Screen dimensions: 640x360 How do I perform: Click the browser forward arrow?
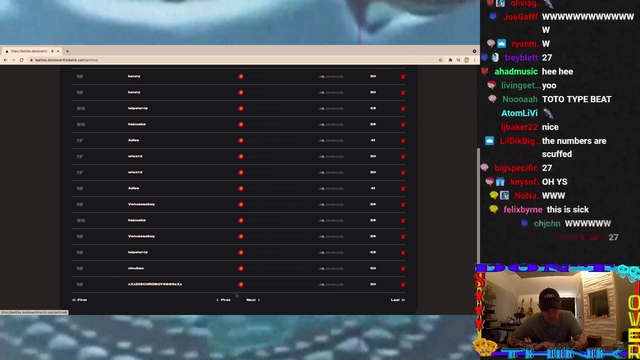coord(13,60)
